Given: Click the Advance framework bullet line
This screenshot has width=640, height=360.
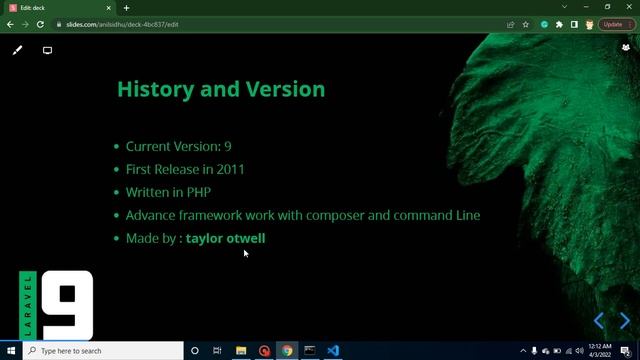Looking at the screenshot, I should coord(303,215).
